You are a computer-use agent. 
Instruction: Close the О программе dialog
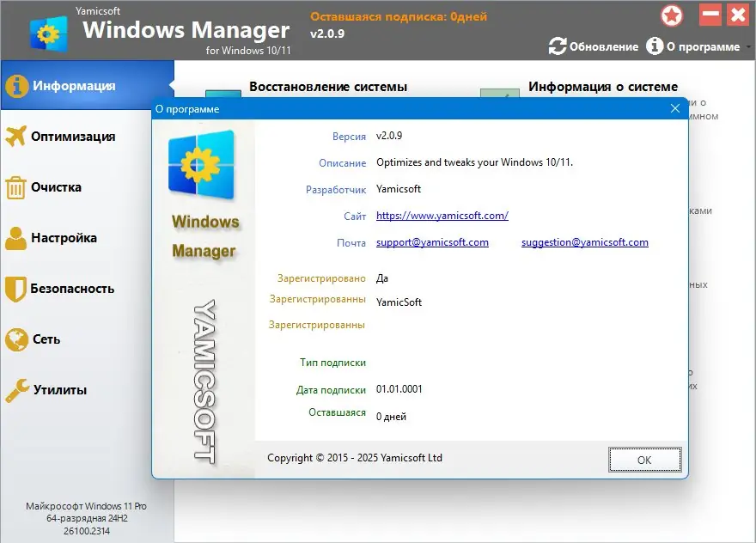(675, 108)
